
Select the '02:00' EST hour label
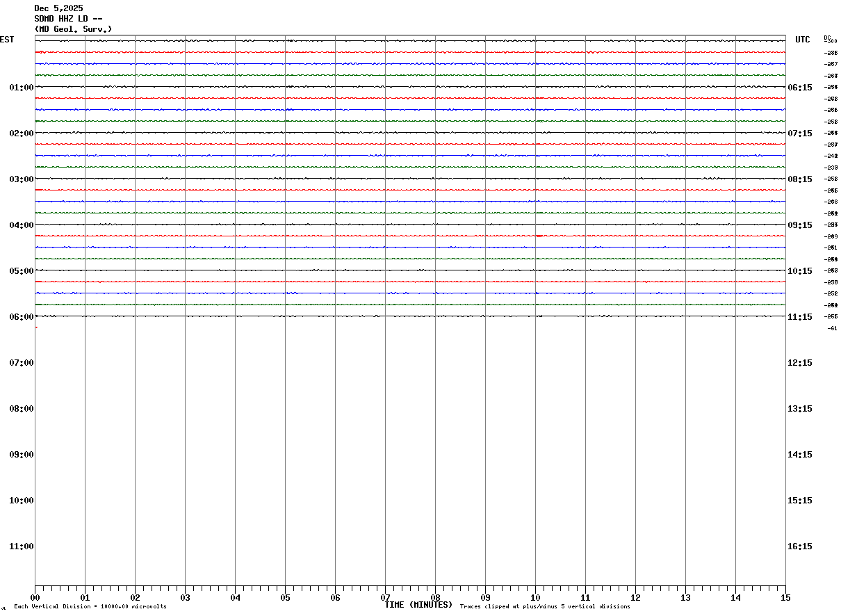point(22,133)
